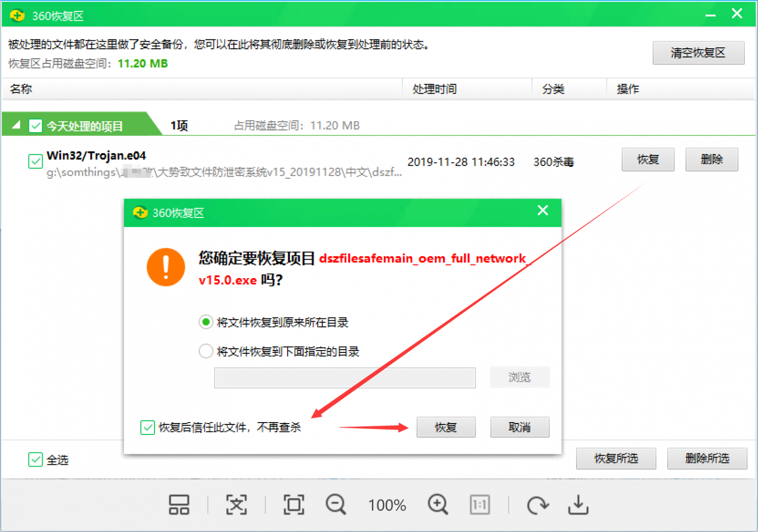Viewport: 758px width, 532px height.
Task: Click the 1:1 actual size icon
Action: (x=479, y=505)
